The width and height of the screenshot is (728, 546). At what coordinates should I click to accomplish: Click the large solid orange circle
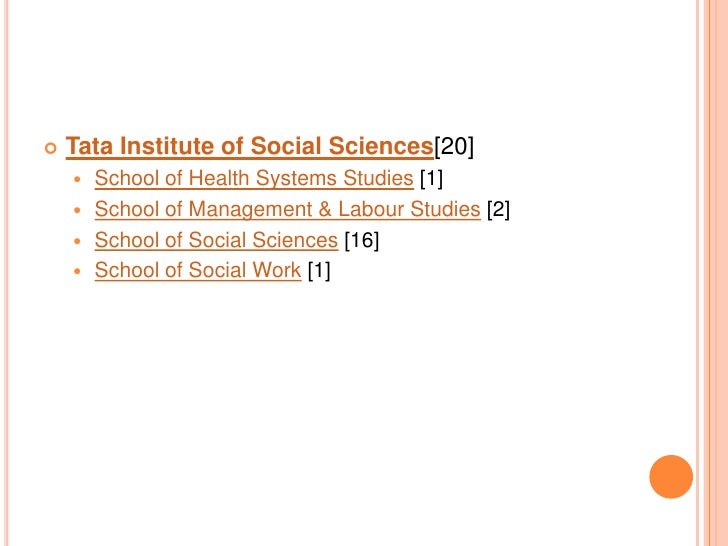click(x=671, y=477)
